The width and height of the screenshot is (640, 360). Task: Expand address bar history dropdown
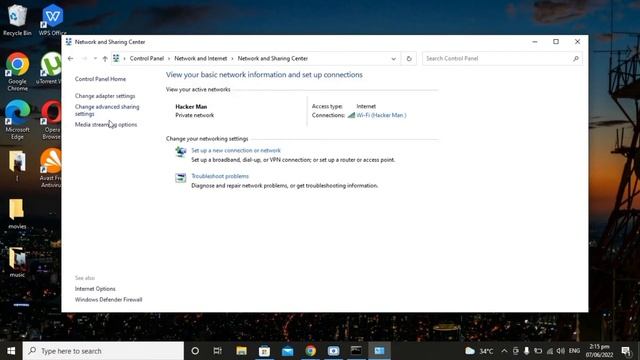[393, 58]
